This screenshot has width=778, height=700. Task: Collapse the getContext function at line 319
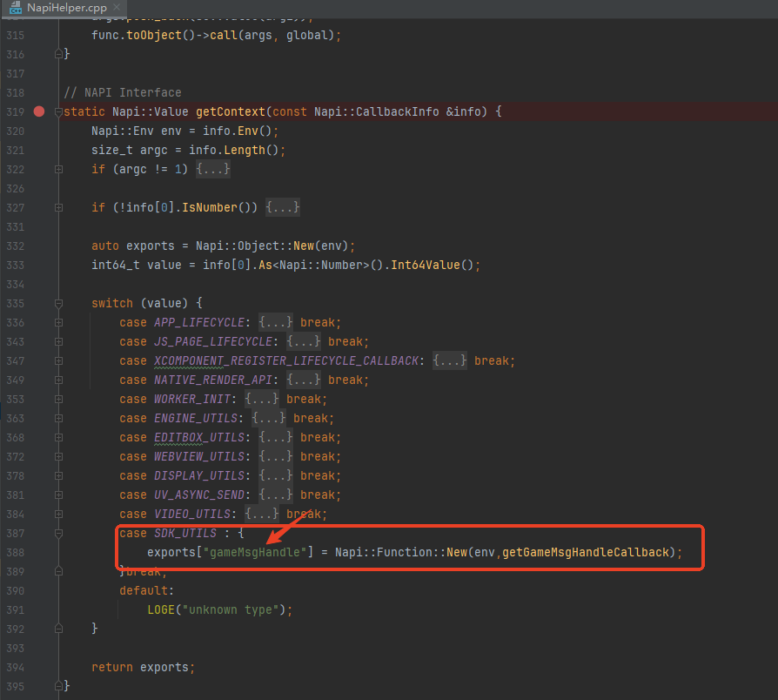pyautogui.click(x=58, y=111)
